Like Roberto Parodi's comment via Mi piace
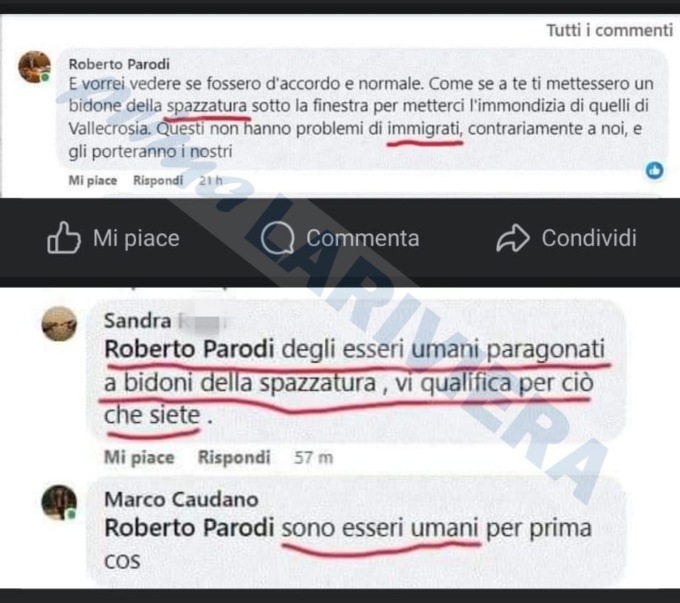 click(x=93, y=180)
